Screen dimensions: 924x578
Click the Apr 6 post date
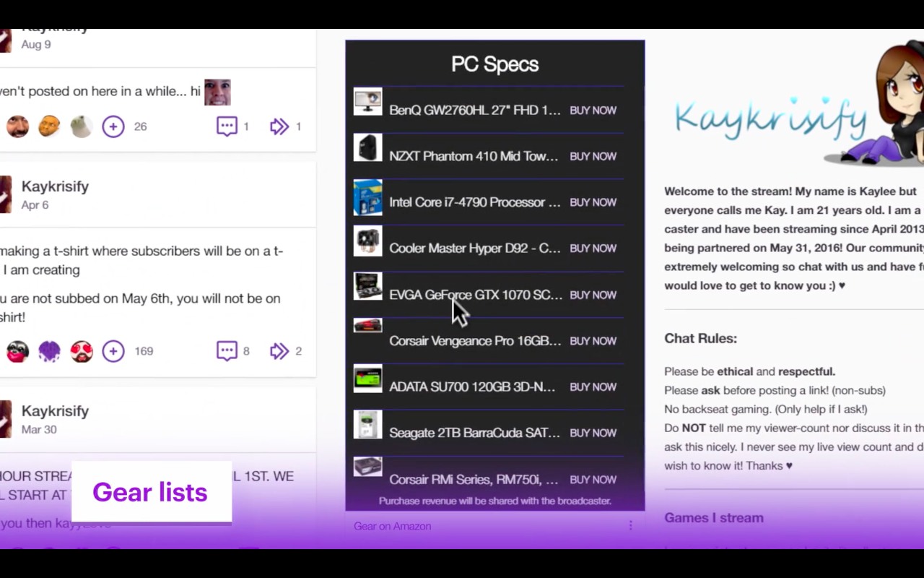(35, 205)
